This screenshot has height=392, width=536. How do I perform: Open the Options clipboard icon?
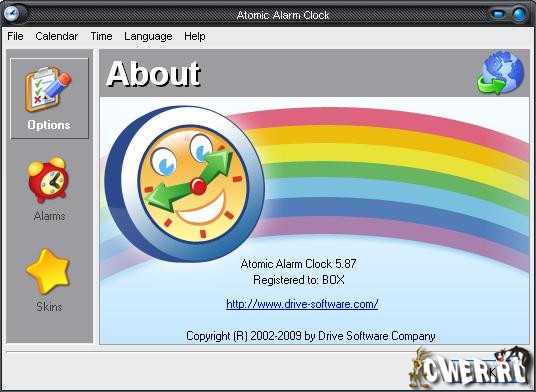(49, 90)
